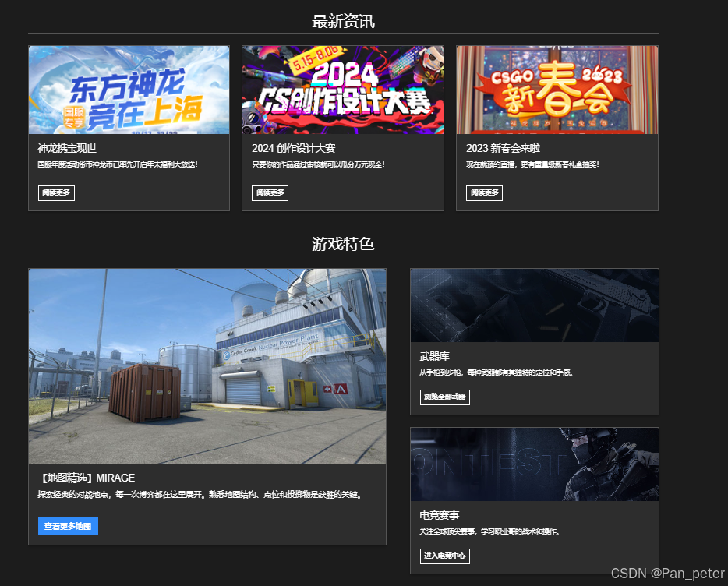Click the 国服年度活动货币神龙币 description text
The image size is (728, 586).
(x=118, y=164)
